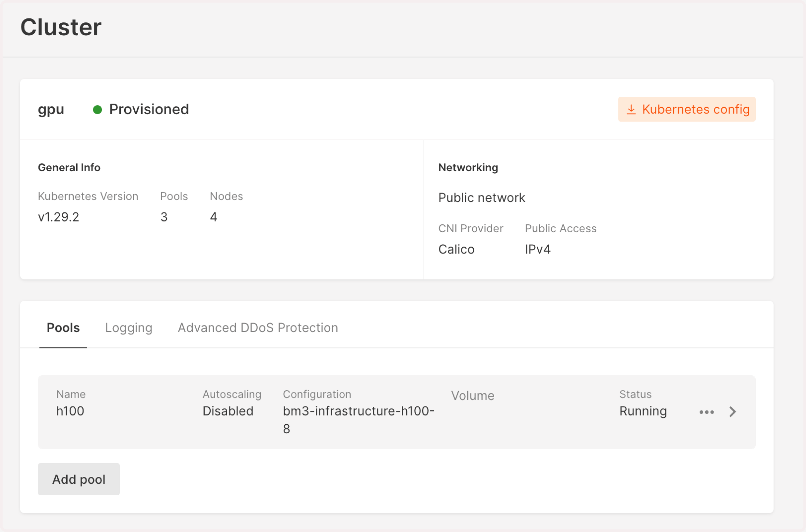Click the Cluster page heading
The width and height of the screenshot is (806, 532).
tap(61, 27)
